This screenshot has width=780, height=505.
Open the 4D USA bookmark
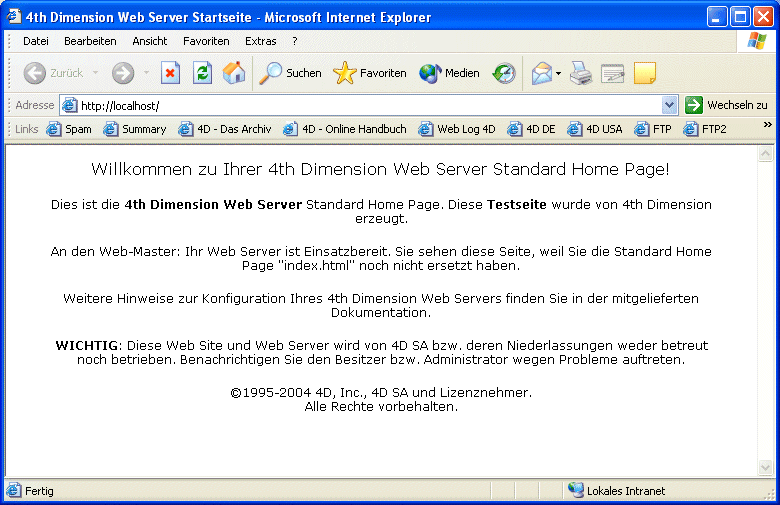pyautogui.click(x=595, y=129)
